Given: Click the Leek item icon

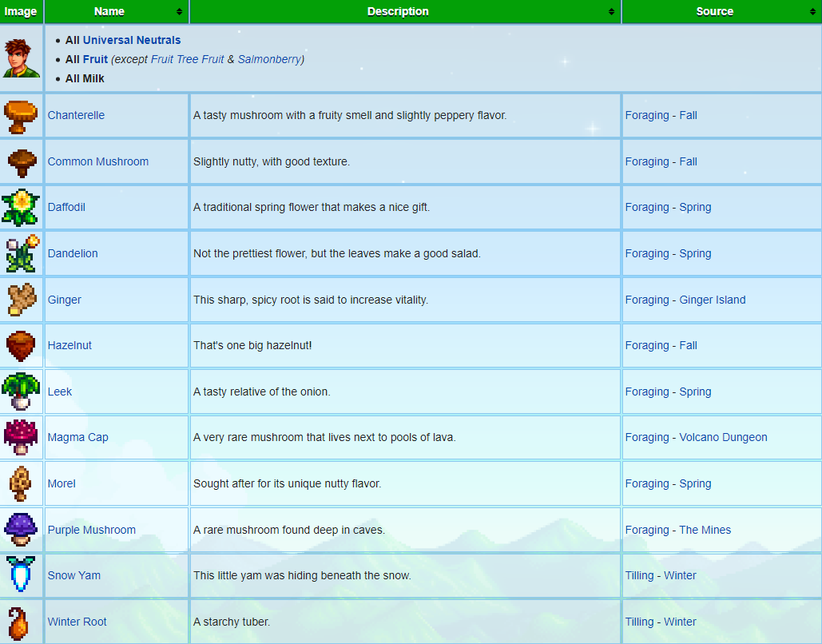Looking at the screenshot, I should [x=21, y=392].
